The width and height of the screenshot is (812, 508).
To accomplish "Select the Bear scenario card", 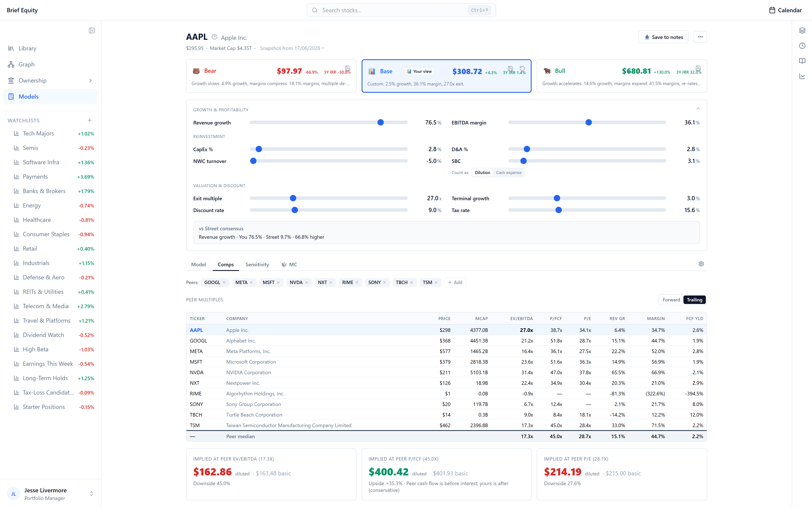I will (271, 76).
